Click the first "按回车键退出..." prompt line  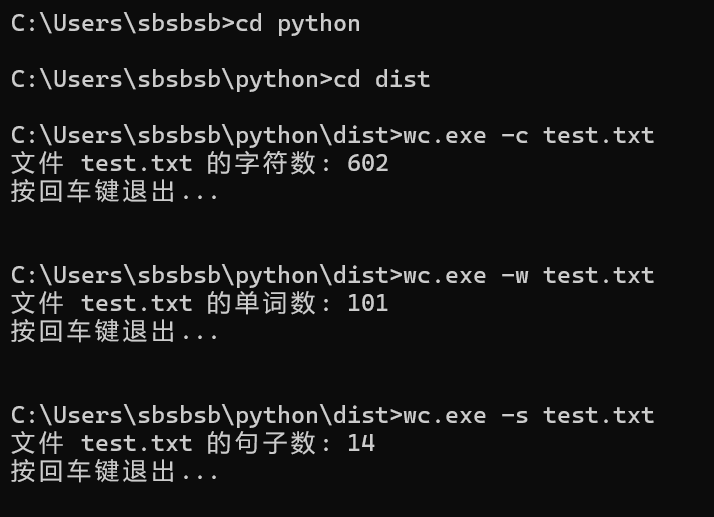coord(115,191)
